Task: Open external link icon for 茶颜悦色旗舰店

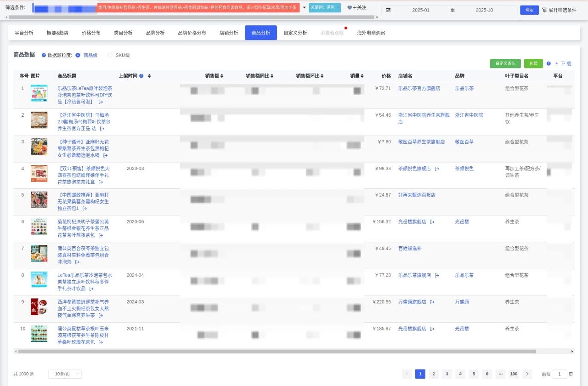Action: 437,169
